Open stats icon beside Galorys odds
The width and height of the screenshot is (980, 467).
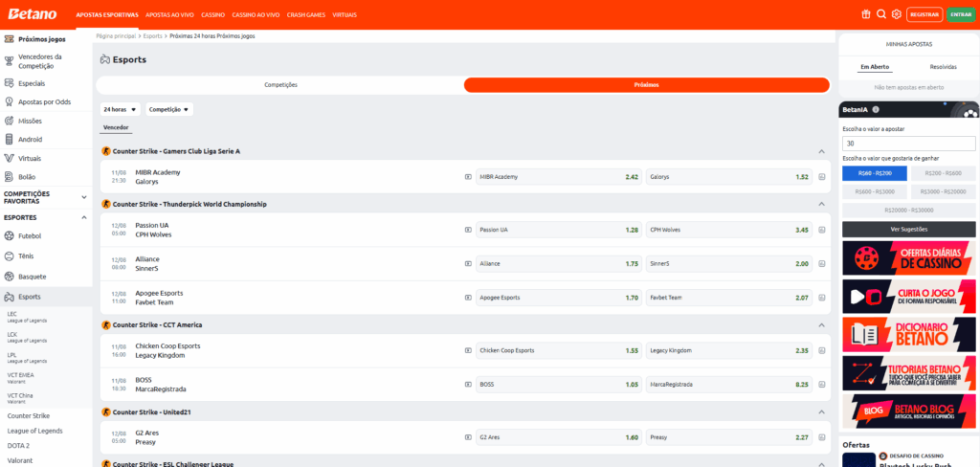point(822,177)
